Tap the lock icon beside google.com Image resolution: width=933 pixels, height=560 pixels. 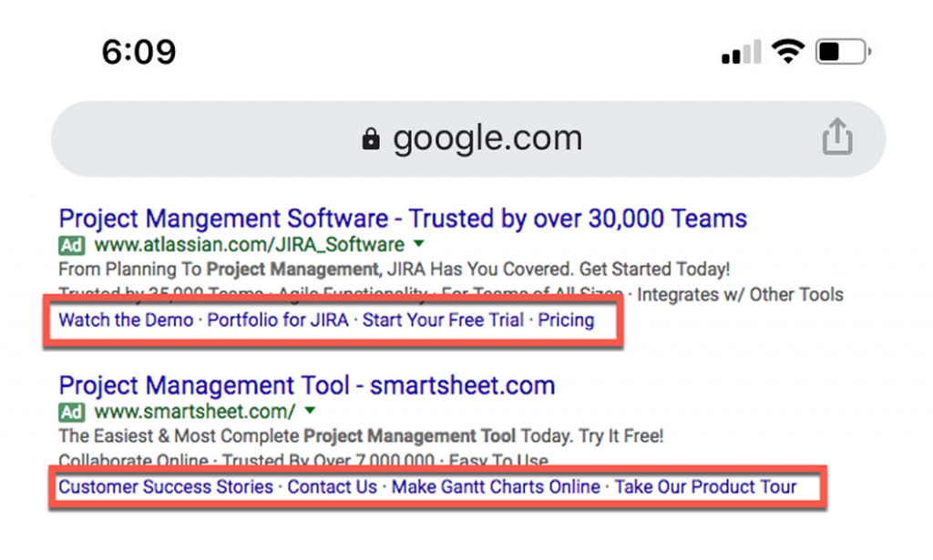click(x=371, y=139)
